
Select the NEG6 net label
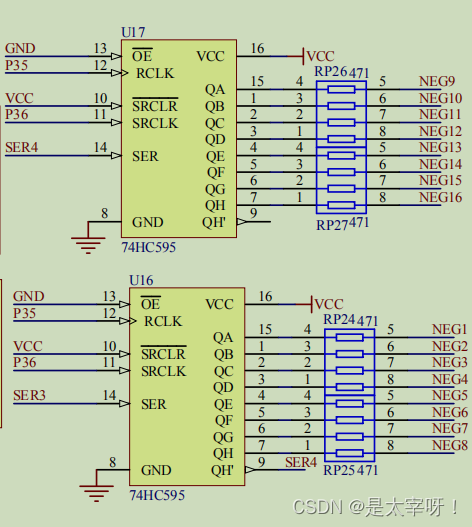click(450, 412)
